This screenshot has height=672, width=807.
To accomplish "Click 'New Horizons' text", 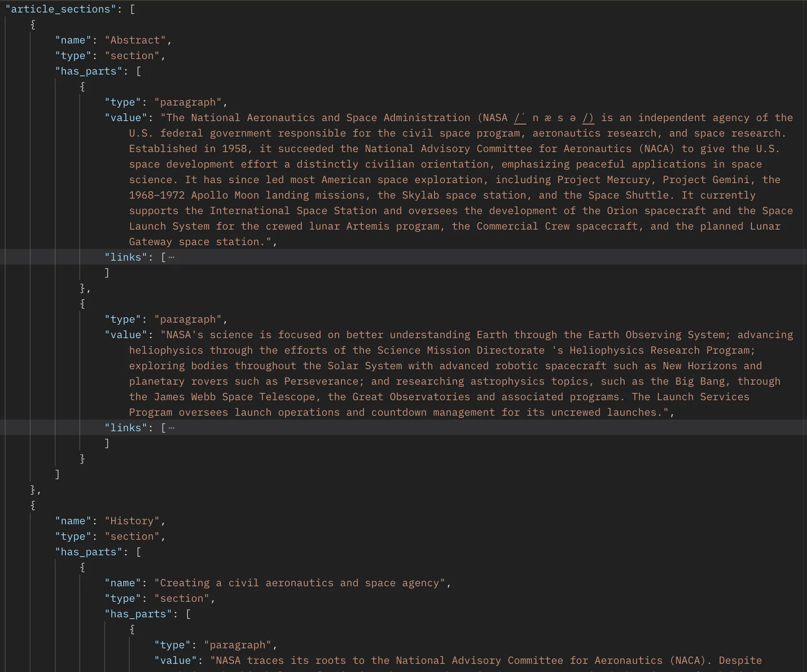I will pyautogui.click(x=700, y=366).
